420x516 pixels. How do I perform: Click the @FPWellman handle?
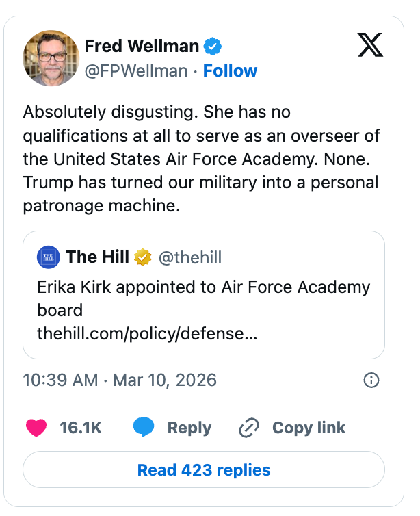click(135, 70)
